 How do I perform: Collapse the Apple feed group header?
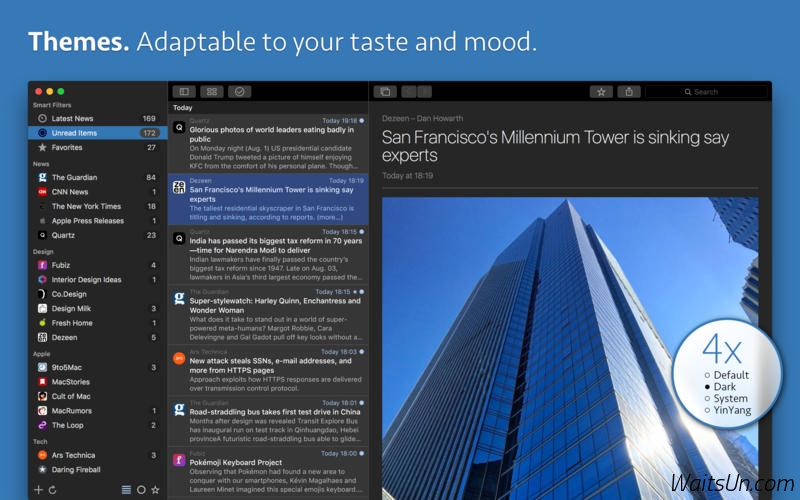pos(43,354)
